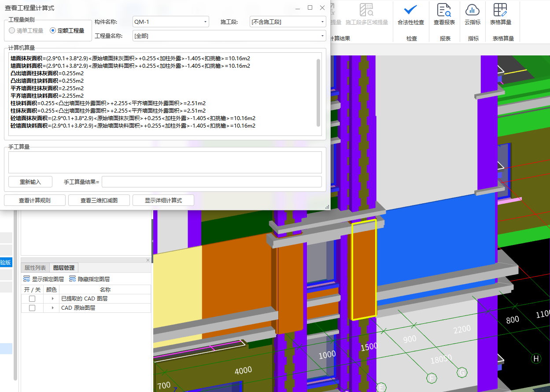Click 显示详细计算式 button

(x=163, y=200)
